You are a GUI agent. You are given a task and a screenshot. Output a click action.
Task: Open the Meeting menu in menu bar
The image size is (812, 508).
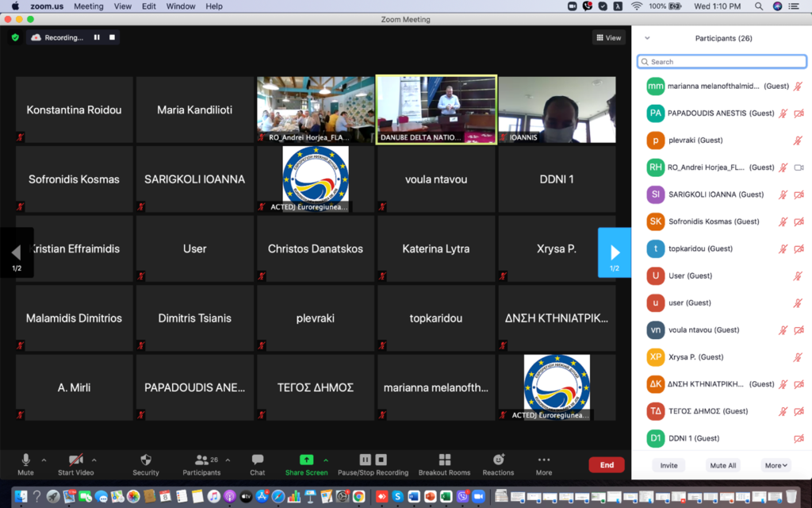point(88,6)
